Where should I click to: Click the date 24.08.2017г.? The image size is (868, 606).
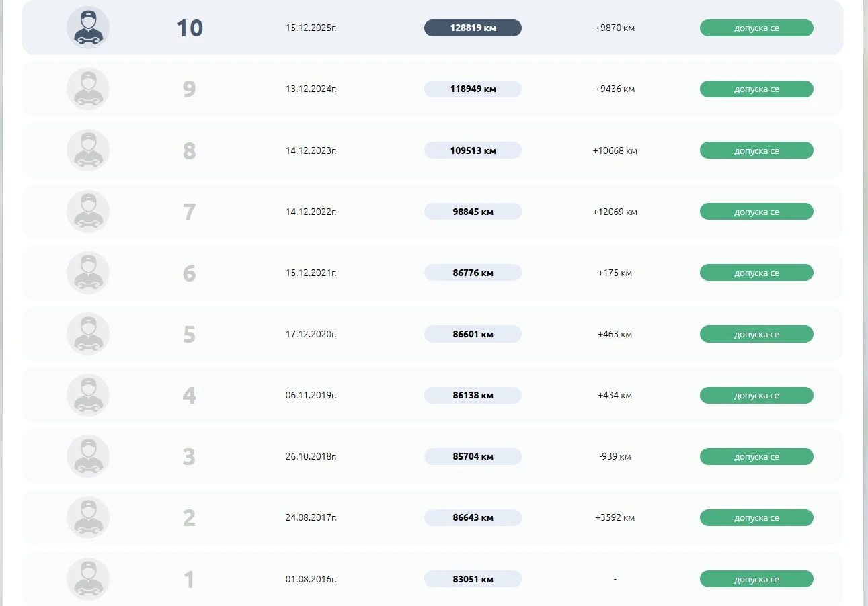pos(311,518)
